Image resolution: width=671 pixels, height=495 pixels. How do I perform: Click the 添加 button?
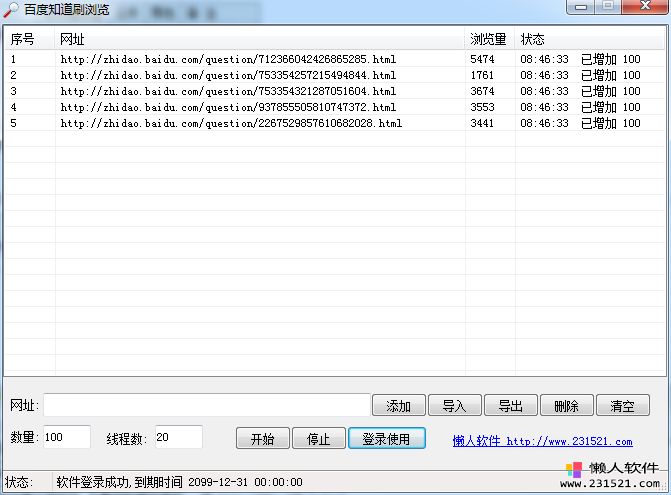399,405
